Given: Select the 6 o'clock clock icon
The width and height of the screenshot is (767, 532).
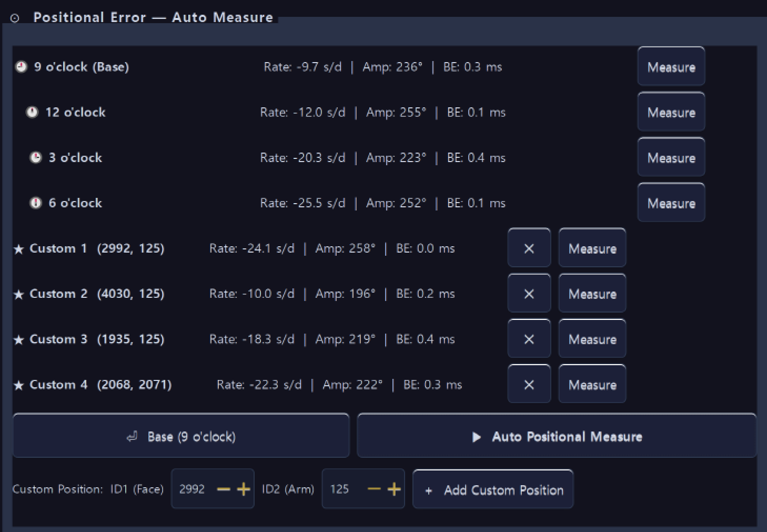Looking at the screenshot, I should pos(35,203).
